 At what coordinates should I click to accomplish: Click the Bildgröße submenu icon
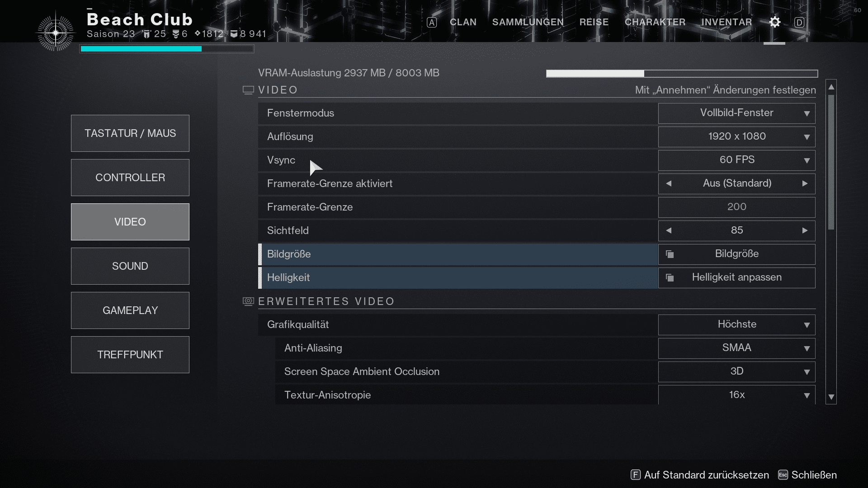coord(670,254)
